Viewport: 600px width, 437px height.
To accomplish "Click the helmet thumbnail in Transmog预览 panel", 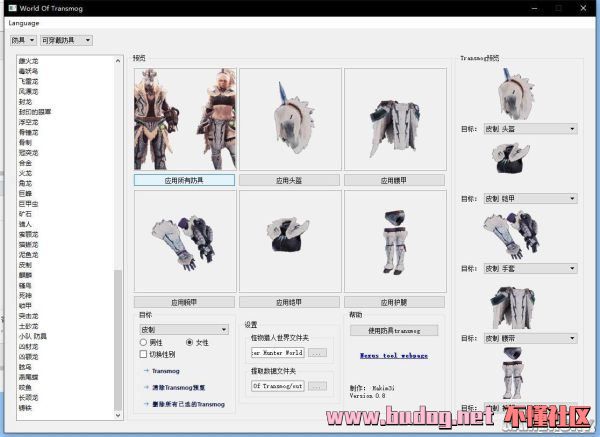I will [515, 94].
